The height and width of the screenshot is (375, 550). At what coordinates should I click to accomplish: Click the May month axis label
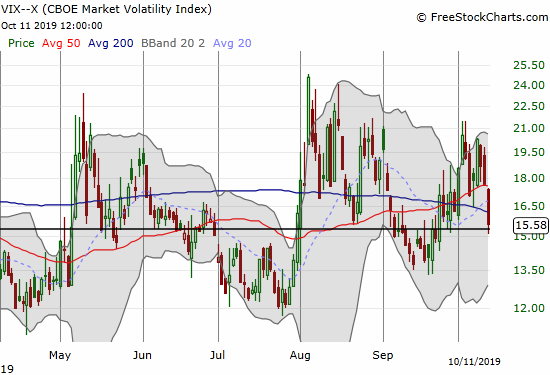(x=60, y=355)
